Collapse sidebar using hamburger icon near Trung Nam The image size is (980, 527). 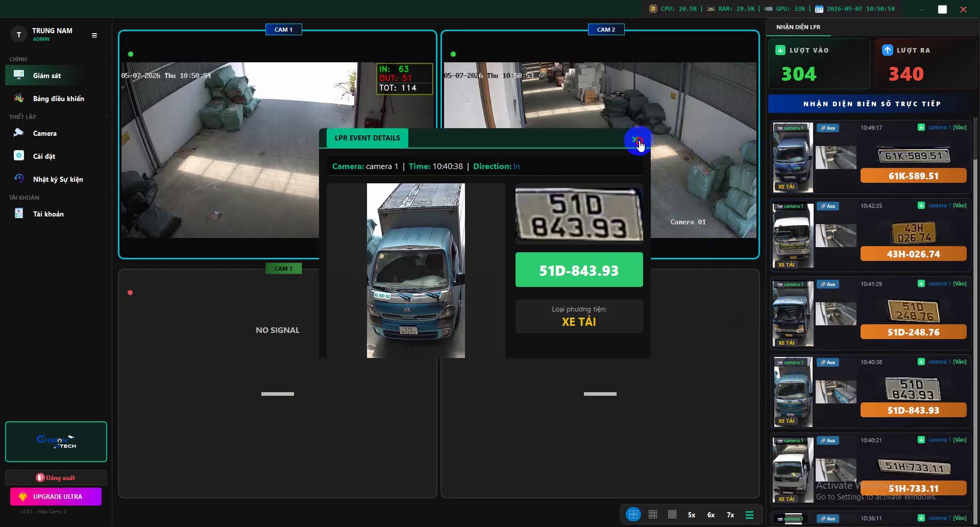click(94, 35)
